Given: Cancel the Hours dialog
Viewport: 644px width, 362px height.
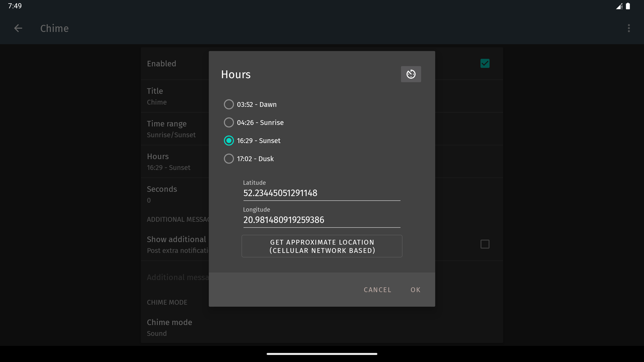Looking at the screenshot, I should 378,290.
